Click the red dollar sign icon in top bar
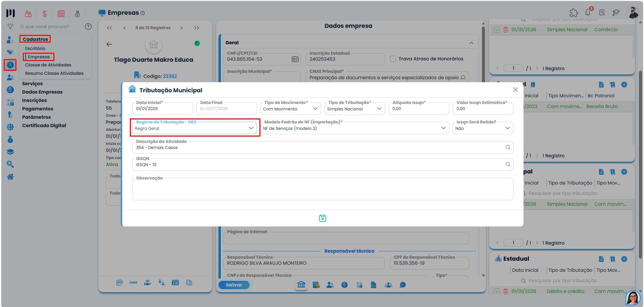The width and height of the screenshot is (644, 307). pos(44,13)
